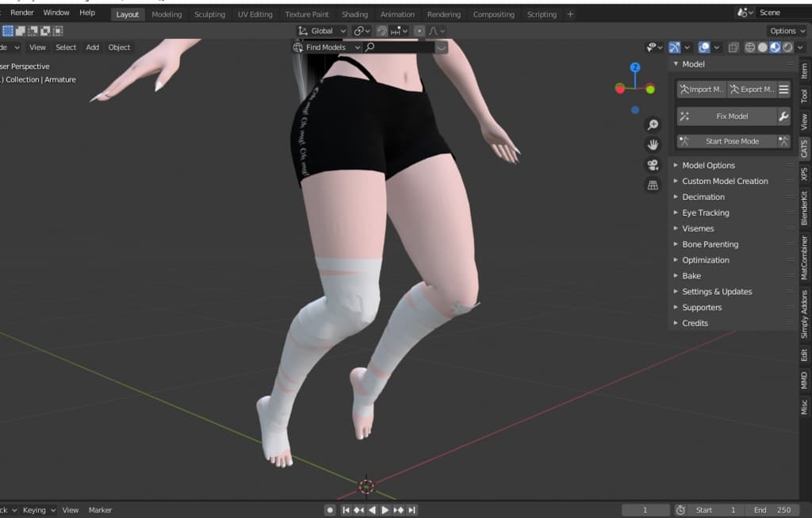
Task: Toggle camera view with the camera icon
Action: [653, 165]
